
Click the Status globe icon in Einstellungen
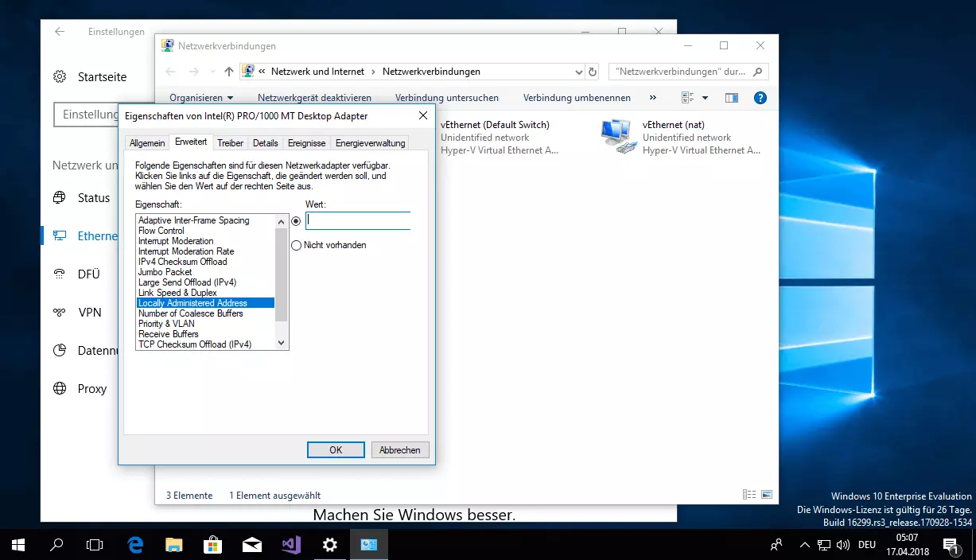click(x=60, y=197)
